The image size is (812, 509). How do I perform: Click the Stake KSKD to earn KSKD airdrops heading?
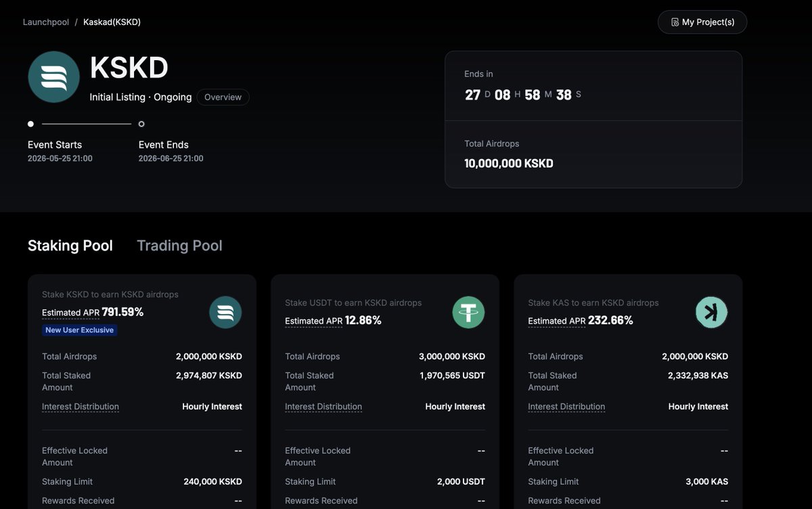(x=110, y=294)
